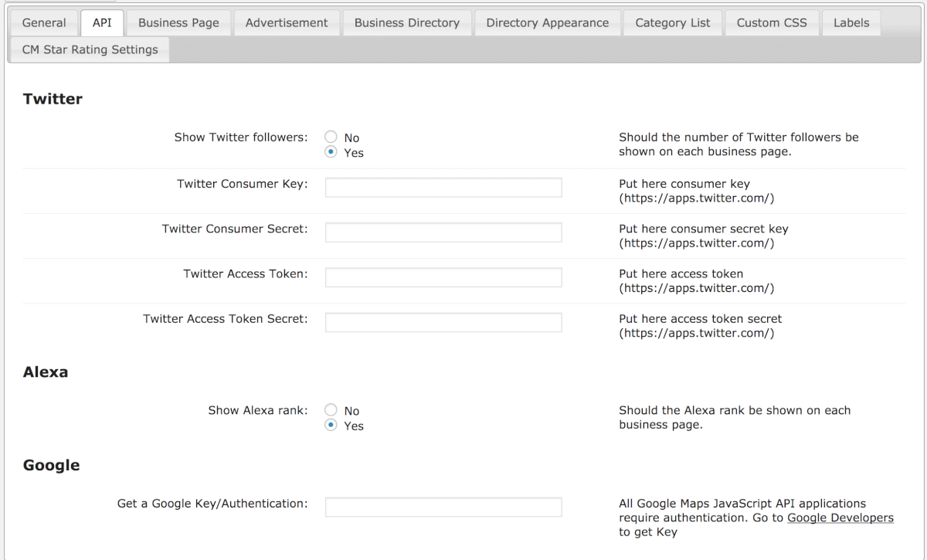Click the active API tab
Viewport: 927px width, 560px height.
coord(102,23)
